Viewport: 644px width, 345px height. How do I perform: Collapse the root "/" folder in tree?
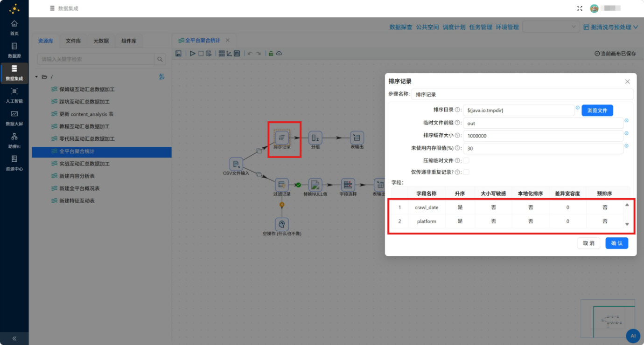(x=36, y=76)
